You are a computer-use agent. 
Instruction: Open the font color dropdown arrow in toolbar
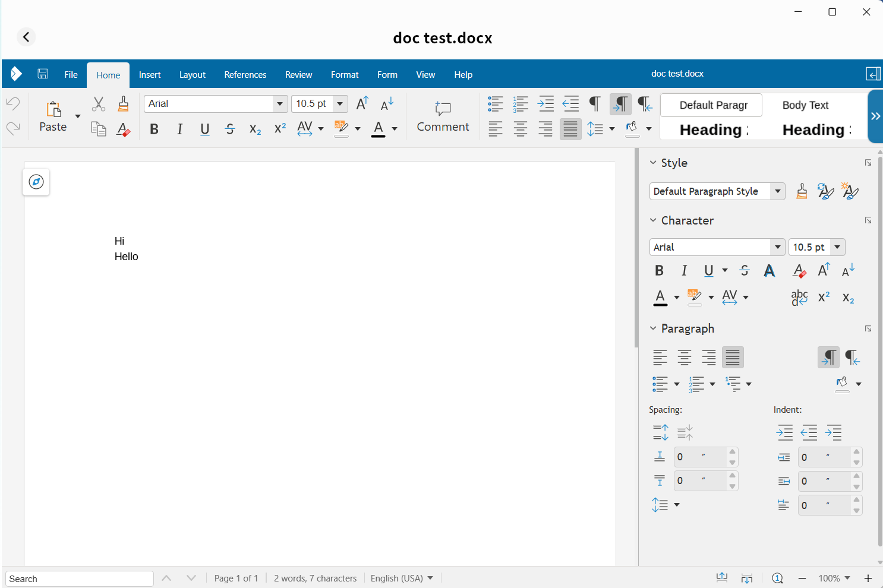point(395,129)
